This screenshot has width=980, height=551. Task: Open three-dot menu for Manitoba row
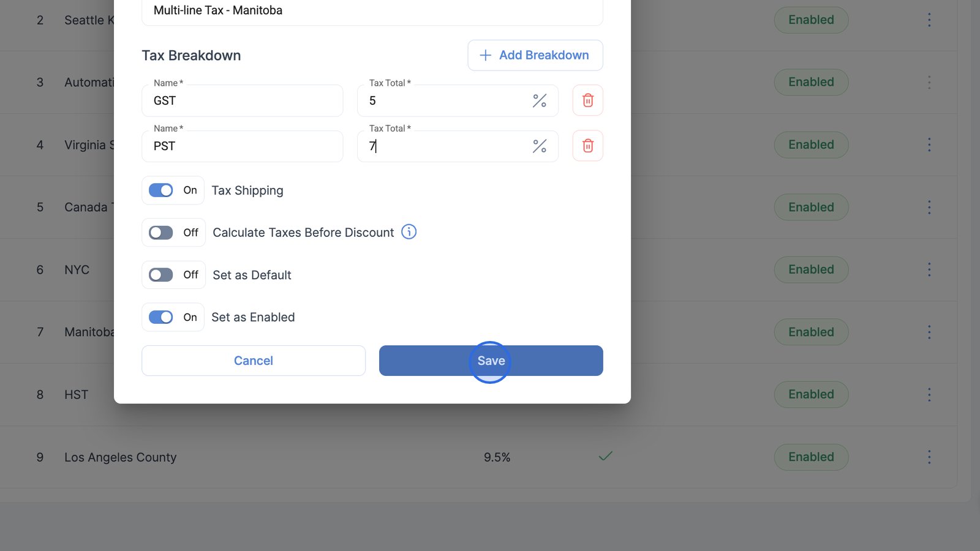tap(929, 332)
